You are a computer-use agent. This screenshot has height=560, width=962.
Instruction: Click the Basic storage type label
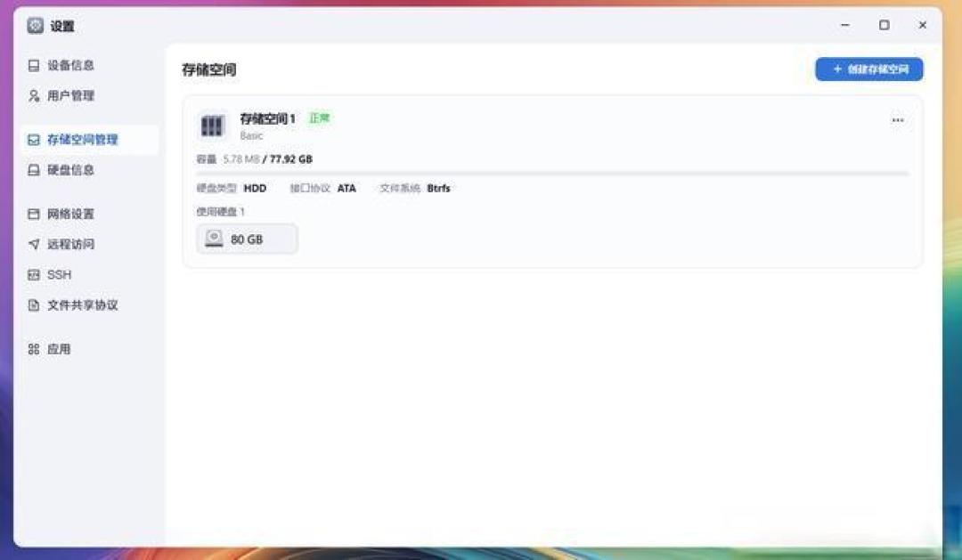(251, 135)
